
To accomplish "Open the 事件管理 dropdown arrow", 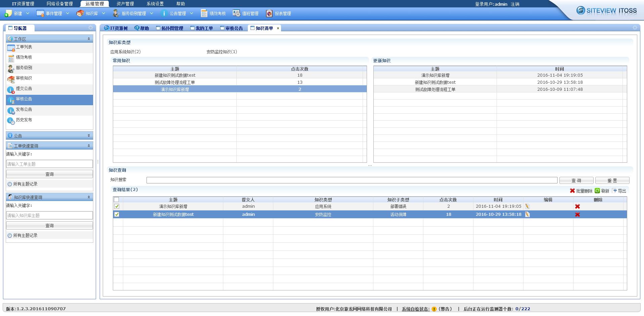I will click(x=67, y=13).
